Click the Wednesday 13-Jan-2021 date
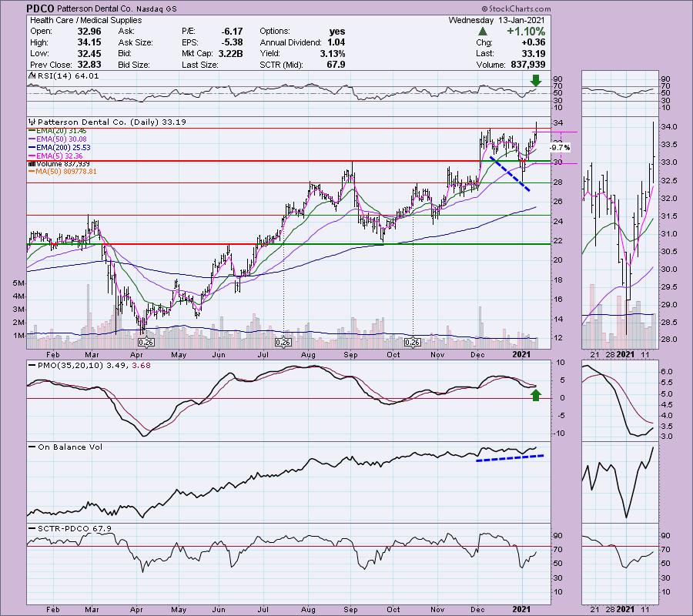This screenshot has width=693, height=616. tap(497, 20)
